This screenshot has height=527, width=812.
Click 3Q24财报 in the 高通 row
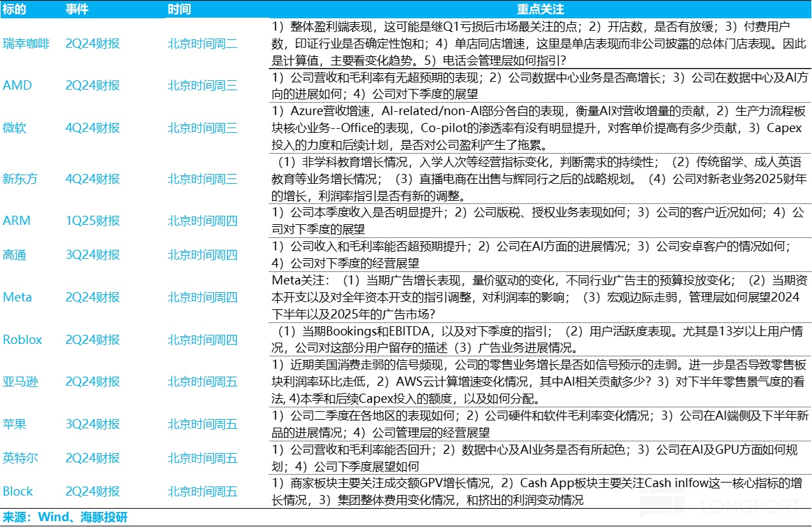coord(93,255)
